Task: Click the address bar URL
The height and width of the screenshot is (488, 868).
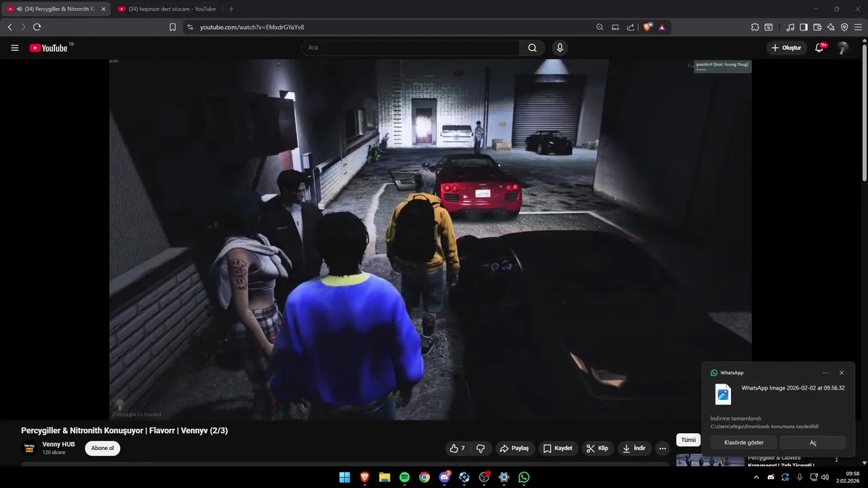Action: [252, 27]
